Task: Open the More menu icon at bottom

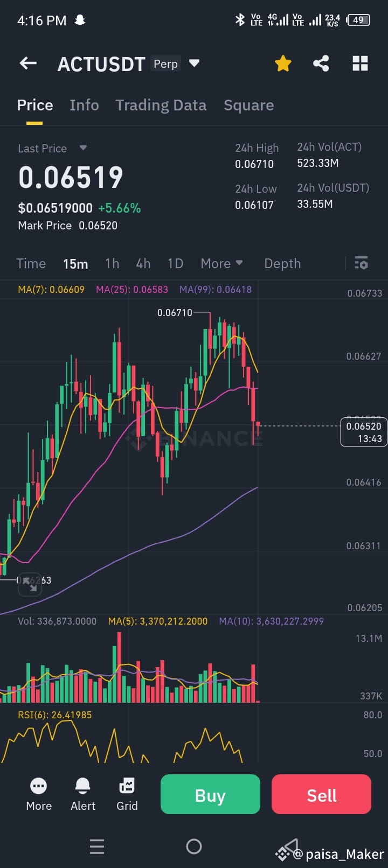Action: (39, 794)
